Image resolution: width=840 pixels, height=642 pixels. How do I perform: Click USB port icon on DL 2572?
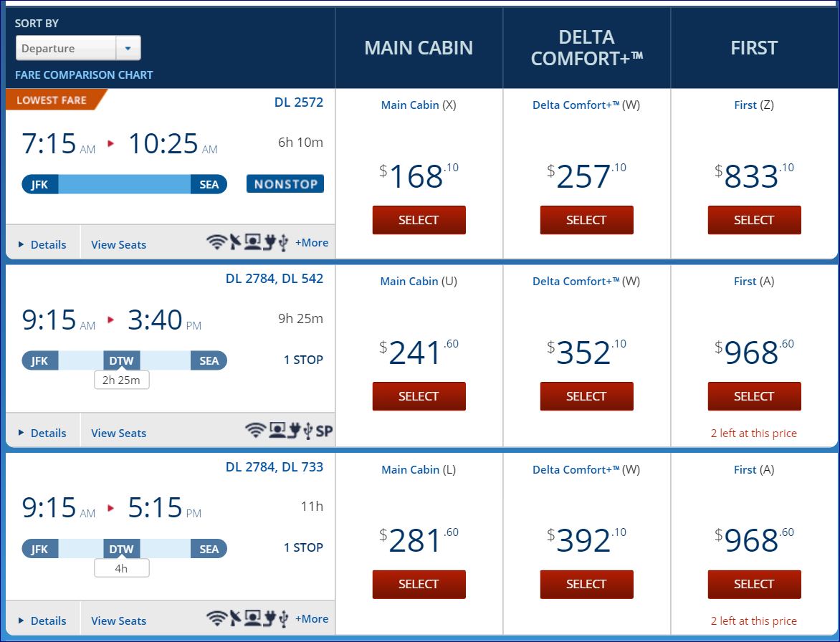(283, 243)
